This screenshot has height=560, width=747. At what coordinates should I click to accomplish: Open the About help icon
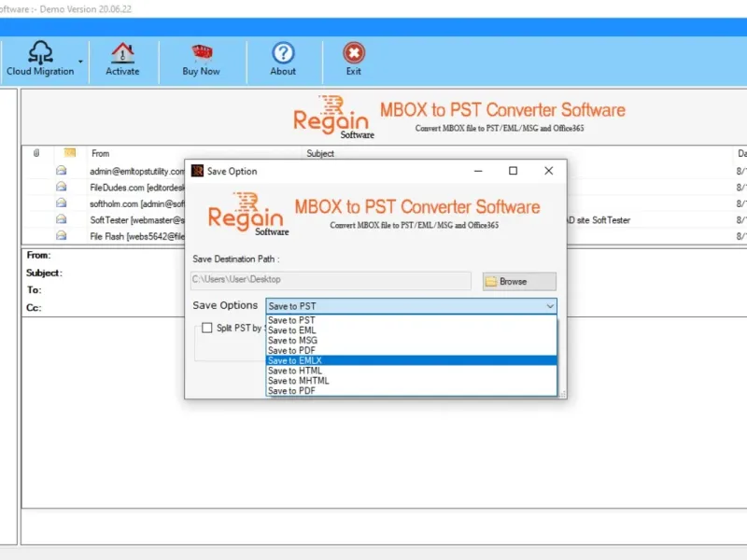point(283,53)
